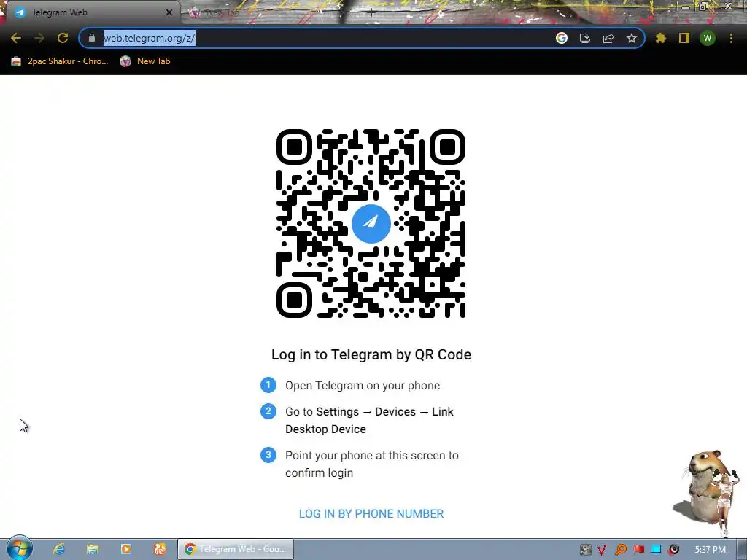Click 'Open Telegram on your phone' step text
Screen dimensions: 747x560
point(363,385)
